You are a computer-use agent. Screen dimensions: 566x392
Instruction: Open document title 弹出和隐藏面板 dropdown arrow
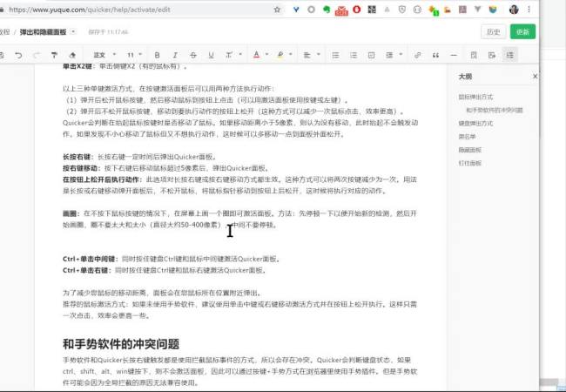click(73, 31)
